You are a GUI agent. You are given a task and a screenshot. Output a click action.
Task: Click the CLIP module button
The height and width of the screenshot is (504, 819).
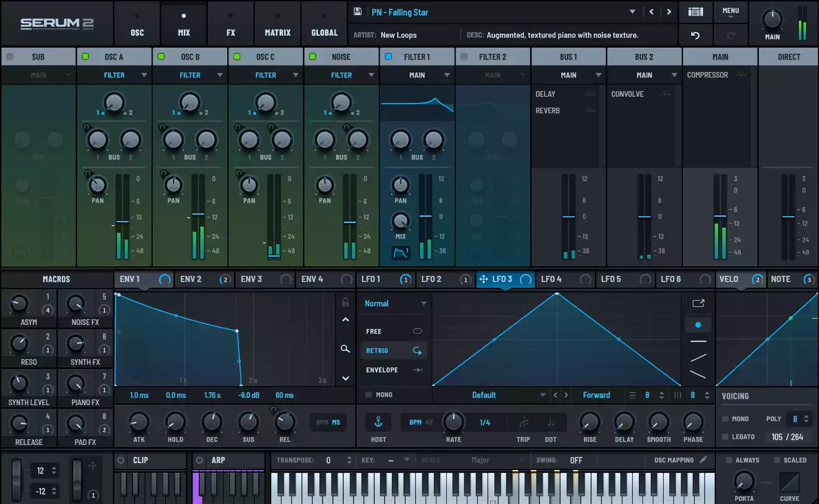(150, 460)
